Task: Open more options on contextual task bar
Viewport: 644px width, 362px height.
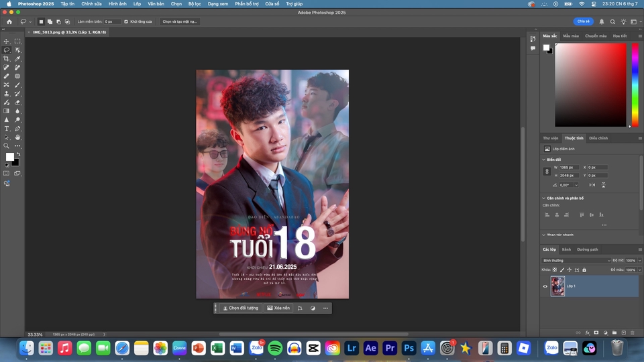Action: (x=326, y=308)
